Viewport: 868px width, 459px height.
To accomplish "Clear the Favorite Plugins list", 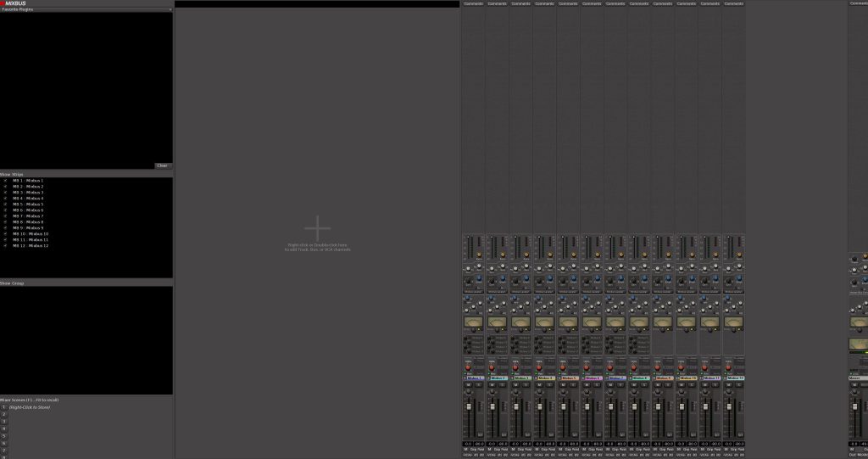I will 163,165.
